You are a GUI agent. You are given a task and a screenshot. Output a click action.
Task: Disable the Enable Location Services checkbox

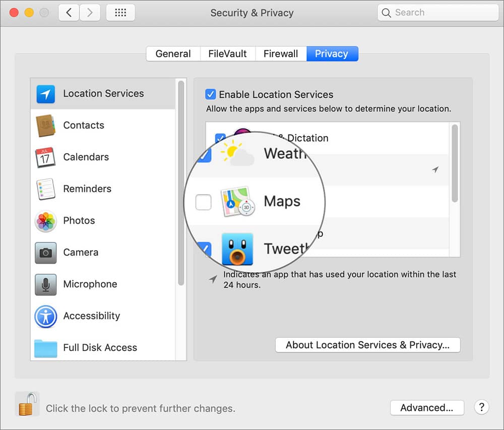coord(211,94)
